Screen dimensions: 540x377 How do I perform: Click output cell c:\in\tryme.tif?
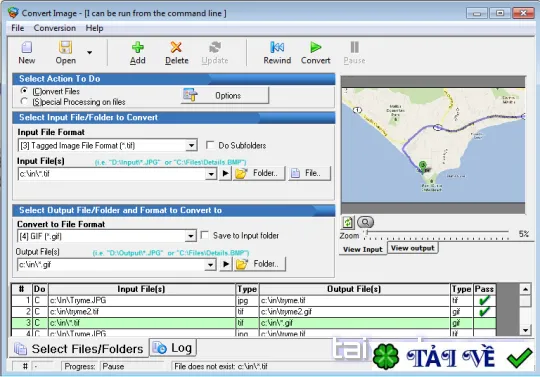354,301
